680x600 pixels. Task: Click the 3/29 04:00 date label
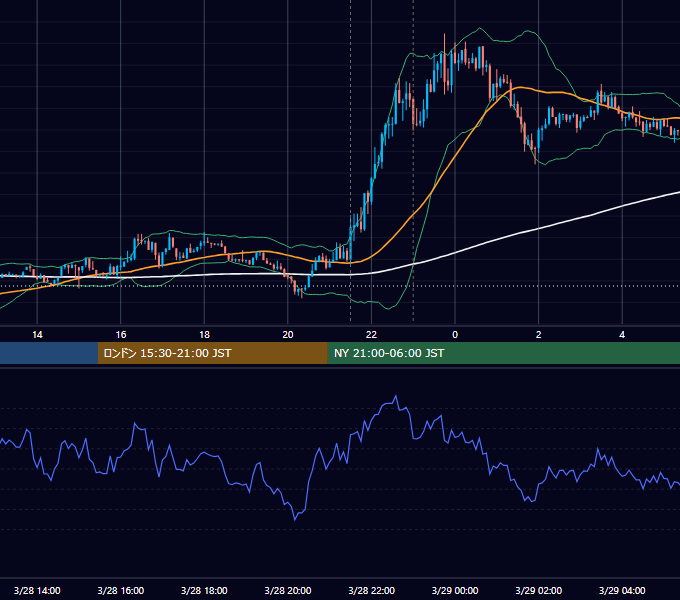pos(622,590)
